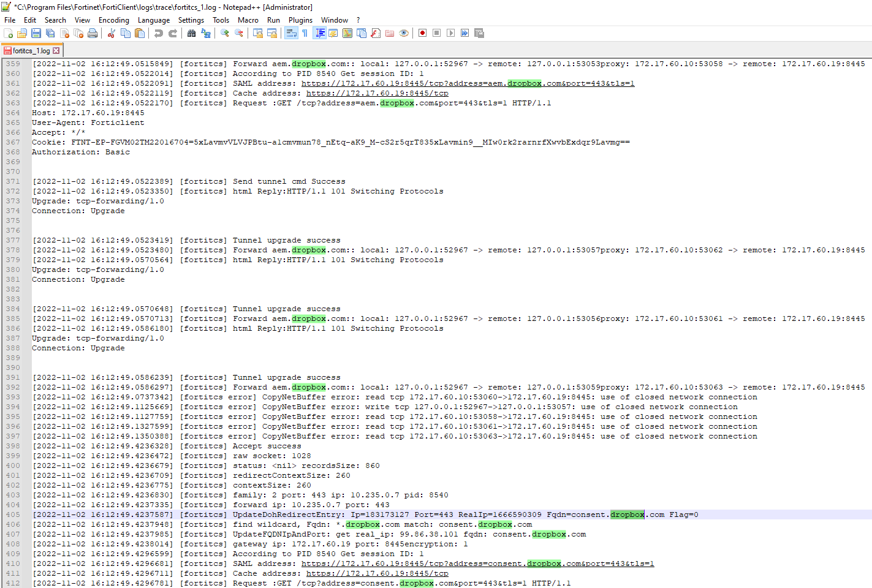Toggle Show All Characters pilcrow icon
The image size is (872, 588).
(x=305, y=33)
